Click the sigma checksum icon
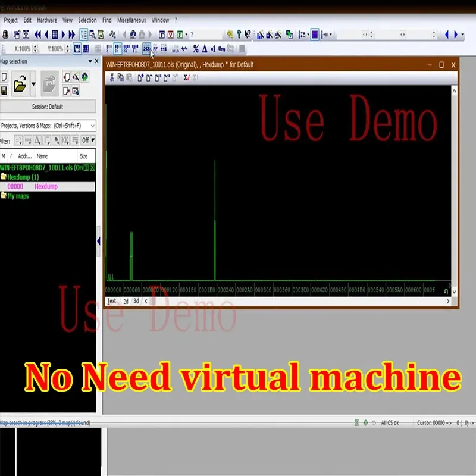This screenshot has width=476, height=476. [x=186, y=78]
